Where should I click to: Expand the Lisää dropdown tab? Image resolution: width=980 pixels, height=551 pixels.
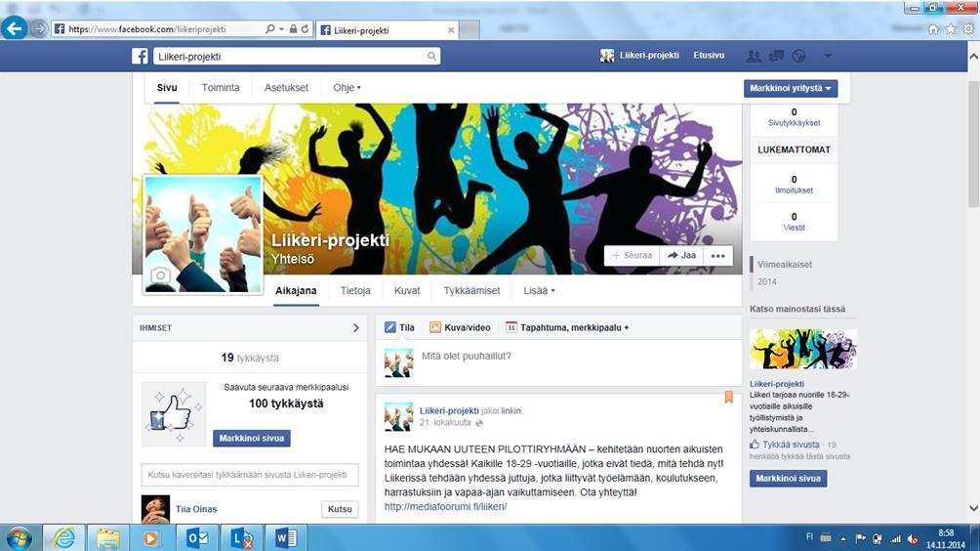tap(540, 291)
